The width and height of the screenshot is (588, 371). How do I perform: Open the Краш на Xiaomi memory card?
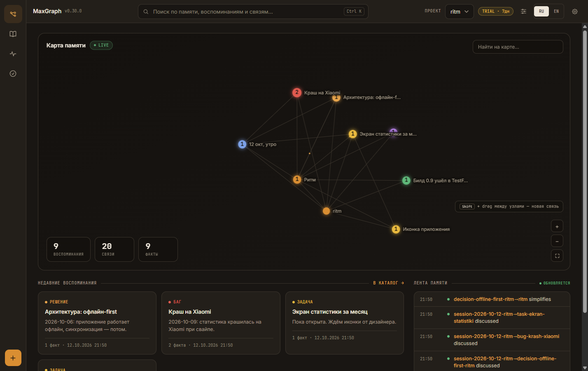pos(221,323)
